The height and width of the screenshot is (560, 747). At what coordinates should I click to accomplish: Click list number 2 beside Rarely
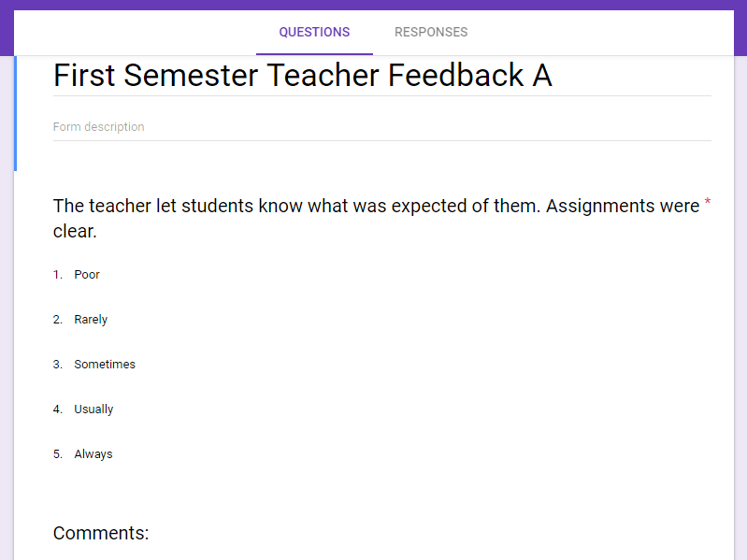pyautogui.click(x=58, y=320)
